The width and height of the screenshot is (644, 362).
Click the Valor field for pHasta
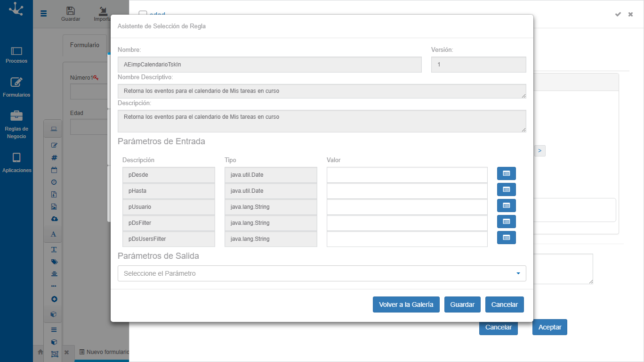pyautogui.click(x=407, y=191)
